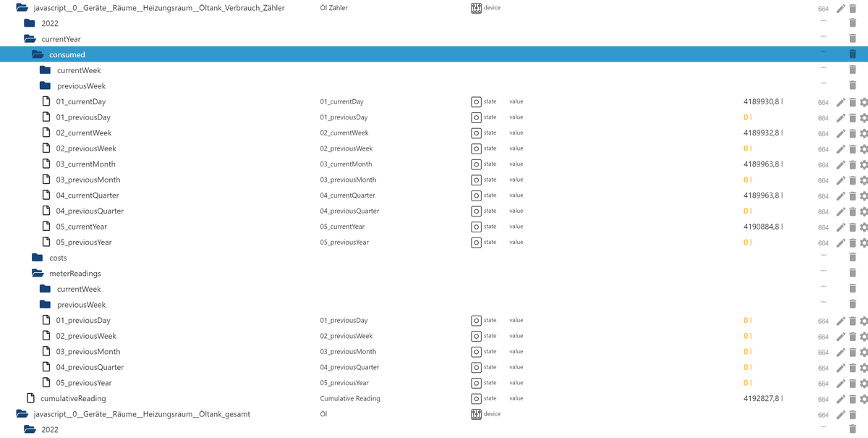868x438 pixels.
Task: Click the trash icon on the currentYear folder row
Action: pyautogui.click(x=852, y=40)
